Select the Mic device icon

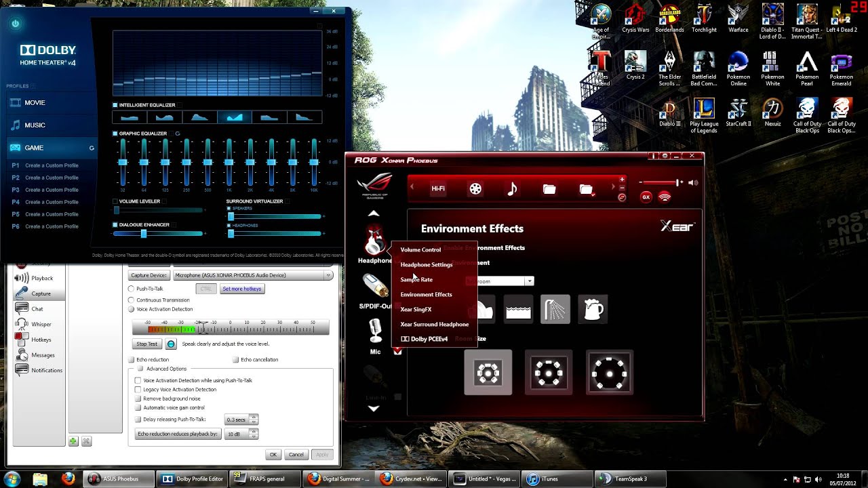375,331
